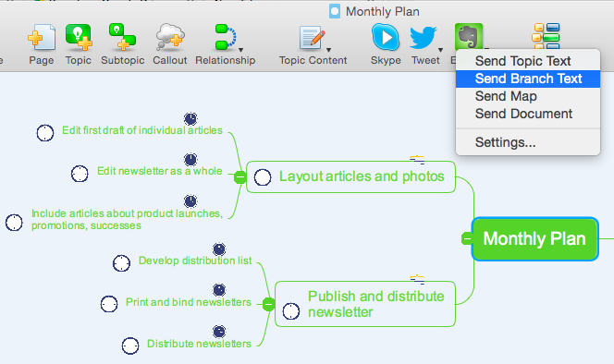The height and width of the screenshot is (364, 614).
Task: Click progress circle beside Edit newsletter as a whole
Action: tap(80, 174)
